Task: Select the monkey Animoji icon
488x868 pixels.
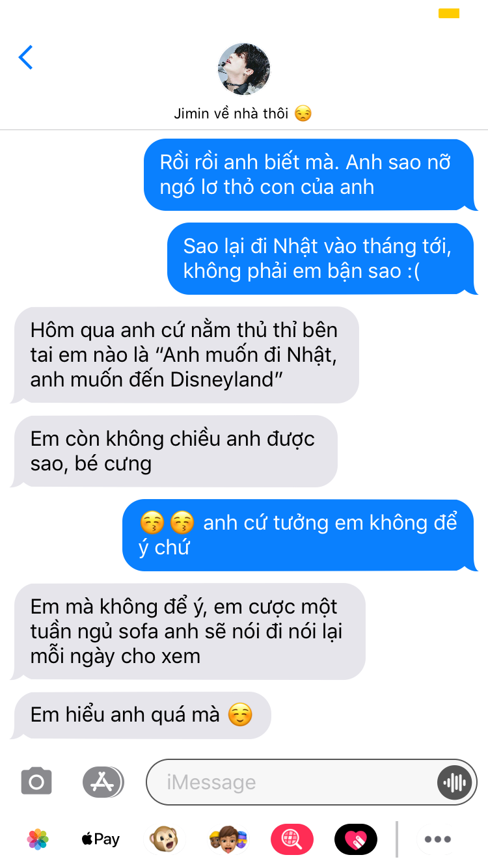Action: click(x=163, y=839)
